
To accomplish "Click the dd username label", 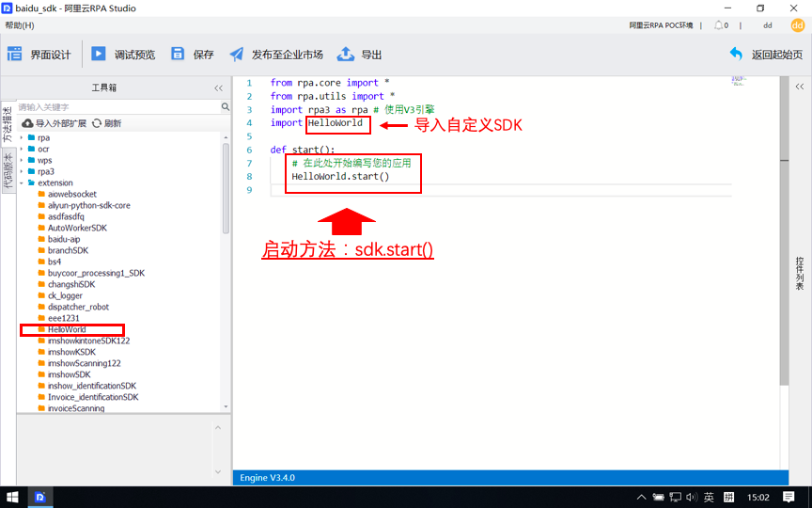I will click(768, 25).
